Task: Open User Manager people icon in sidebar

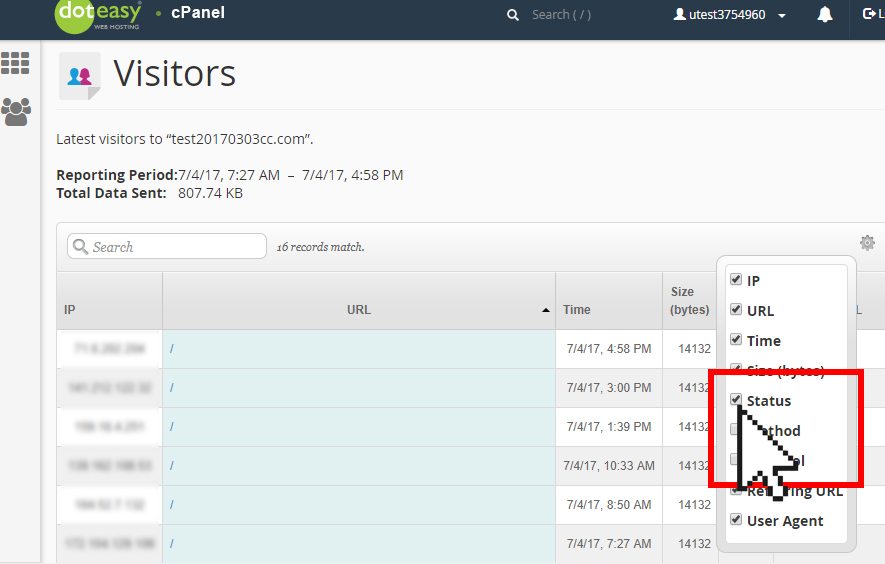Action: point(16,112)
